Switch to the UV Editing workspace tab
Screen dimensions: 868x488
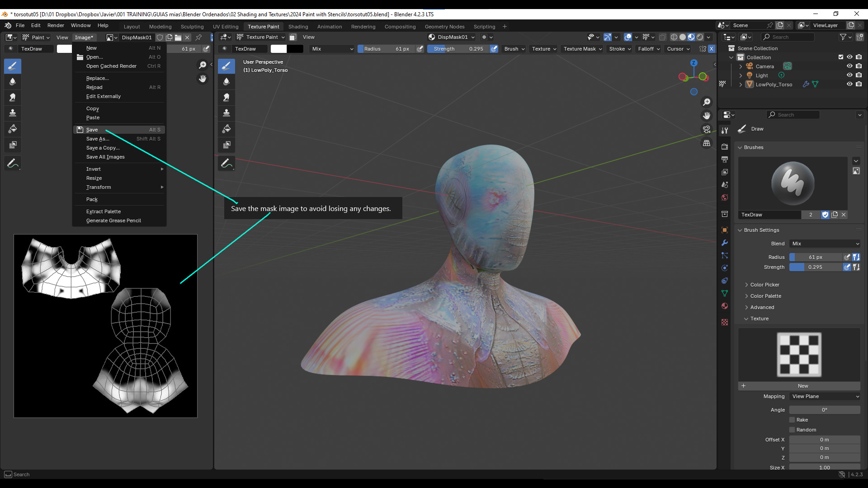coord(226,27)
